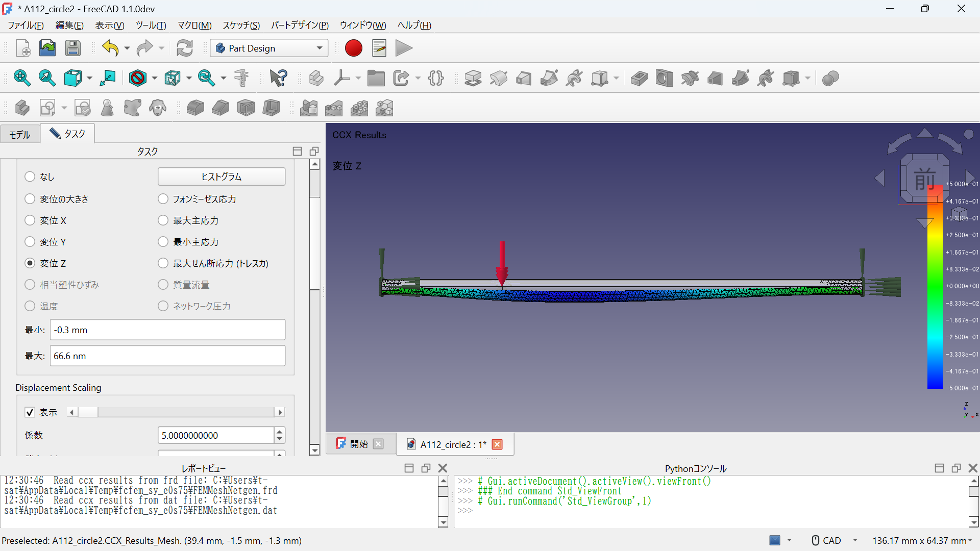The width and height of the screenshot is (980, 551).
Task: Click the Execute macro play icon
Action: point(403,48)
